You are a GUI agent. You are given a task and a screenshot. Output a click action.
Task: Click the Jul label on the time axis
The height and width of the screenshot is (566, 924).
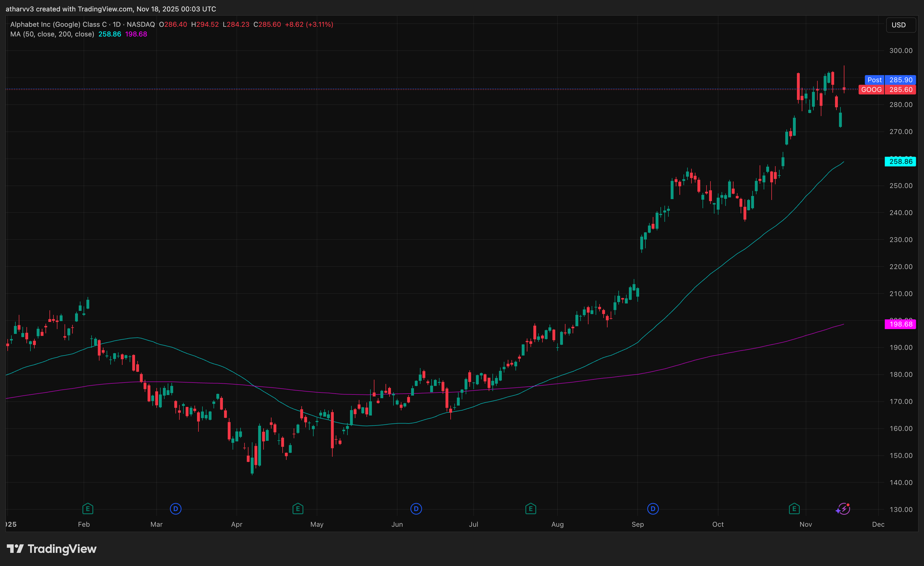coord(473,524)
